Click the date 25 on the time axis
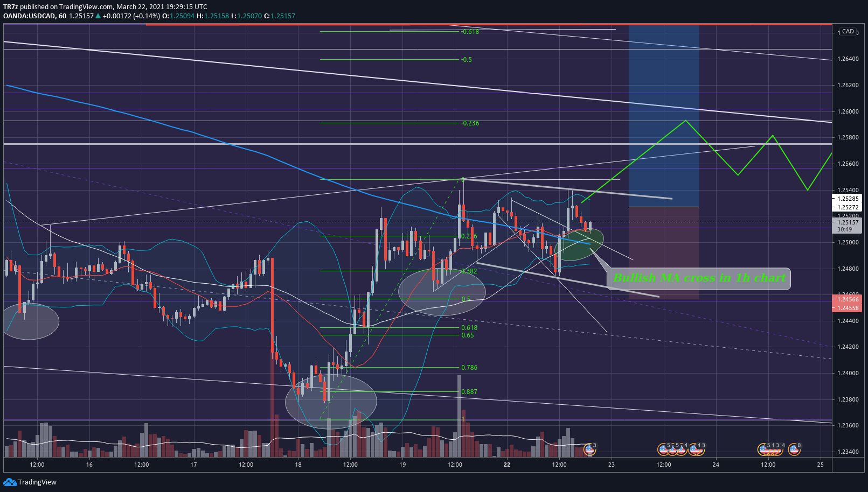This screenshot has height=492, width=868. (x=820, y=465)
